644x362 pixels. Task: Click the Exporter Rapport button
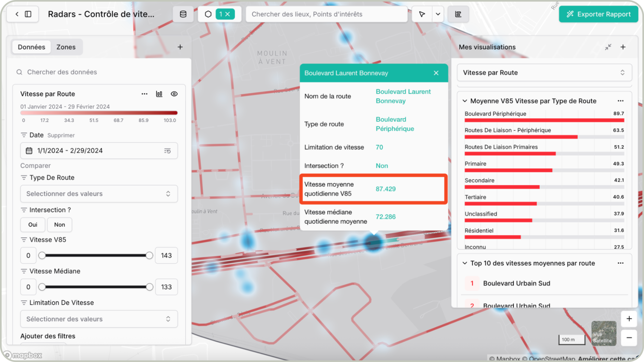[x=598, y=14]
